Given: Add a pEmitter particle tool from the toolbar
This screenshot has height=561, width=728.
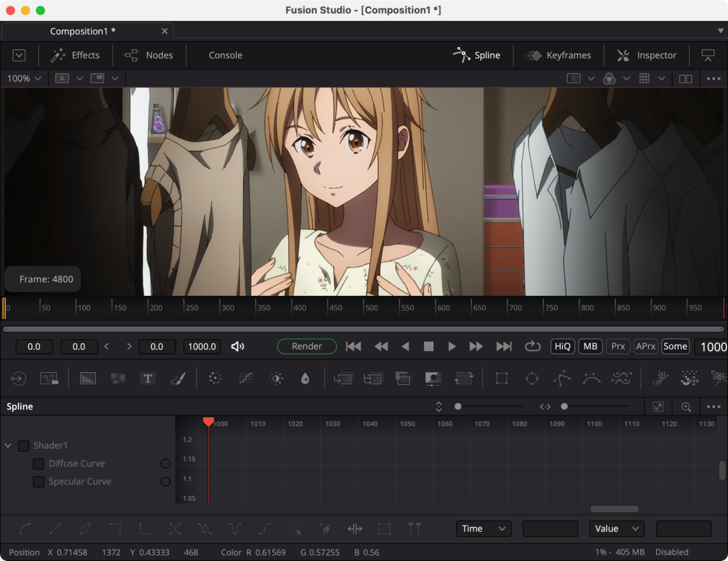Looking at the screenshot, I should point(659,378).
